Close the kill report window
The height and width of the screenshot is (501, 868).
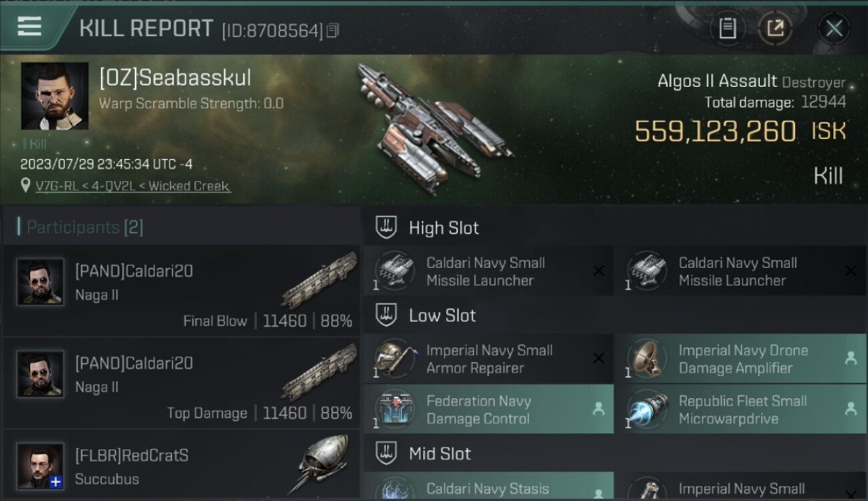pyautogui.click(x=834, y=29)
